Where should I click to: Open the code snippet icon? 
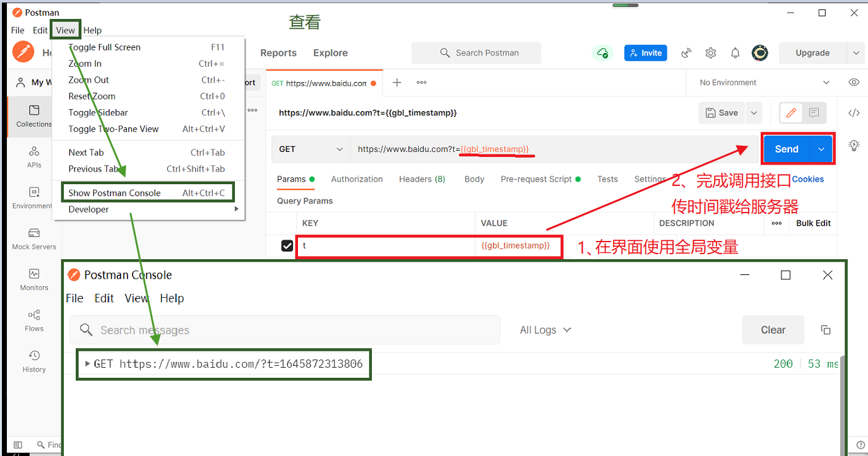pos(854,113)
